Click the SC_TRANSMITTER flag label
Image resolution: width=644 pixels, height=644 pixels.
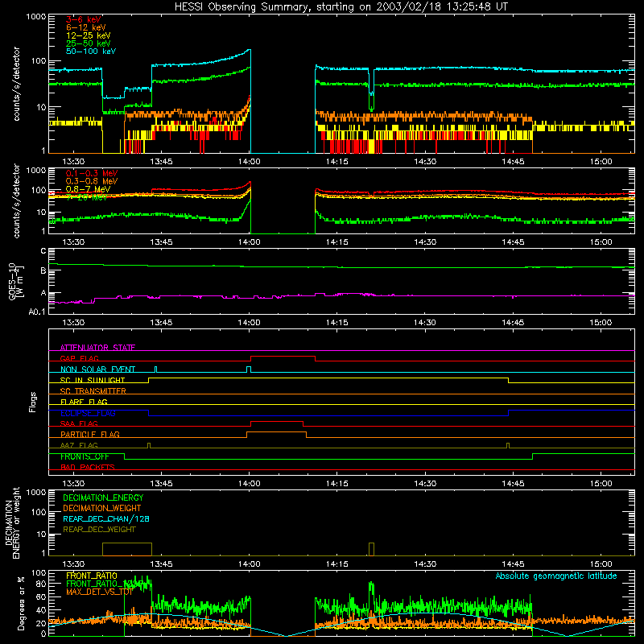pyautogui.click(x=93, y=391)
